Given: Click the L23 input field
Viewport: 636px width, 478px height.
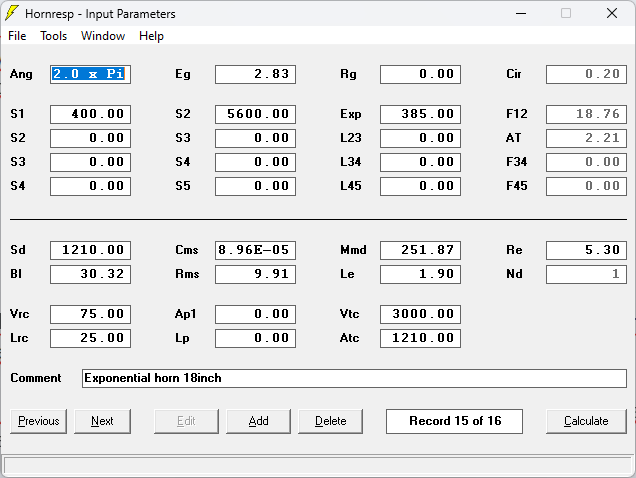Looking at the screenshot, I should pos(420,138).
